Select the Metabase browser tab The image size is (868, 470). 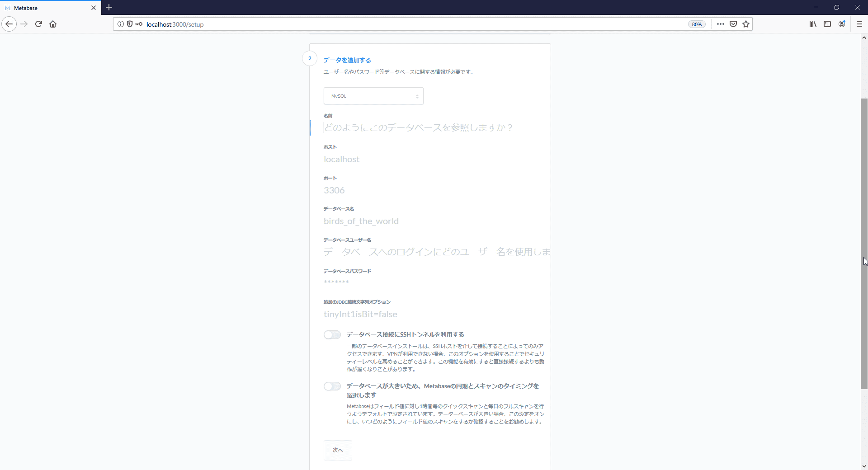tap(50, 8)
